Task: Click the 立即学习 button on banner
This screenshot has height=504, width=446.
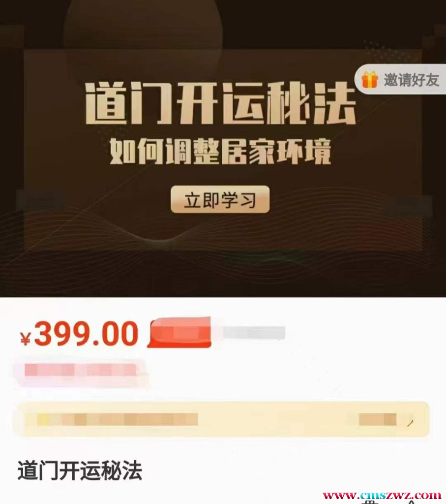Action: [220, 199]
